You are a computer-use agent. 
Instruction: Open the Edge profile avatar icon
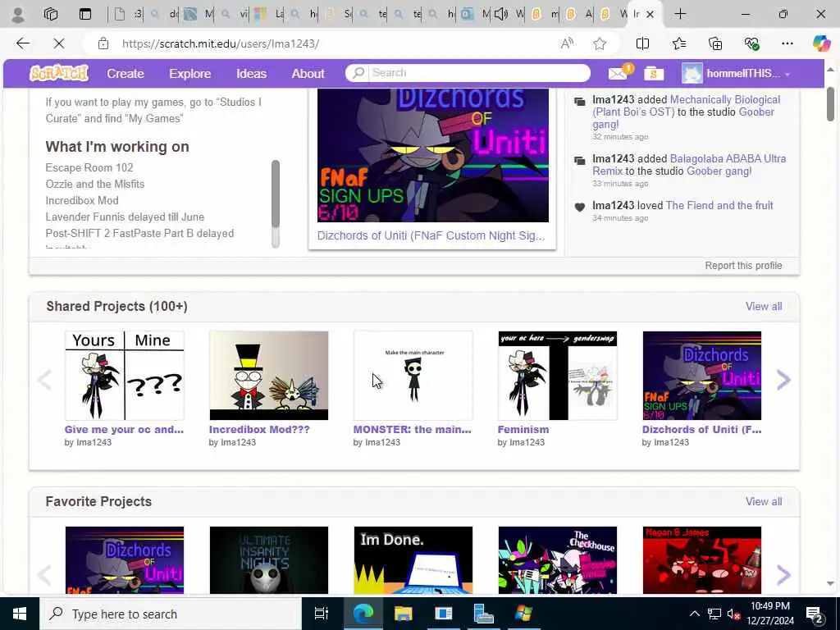(18, 15)
